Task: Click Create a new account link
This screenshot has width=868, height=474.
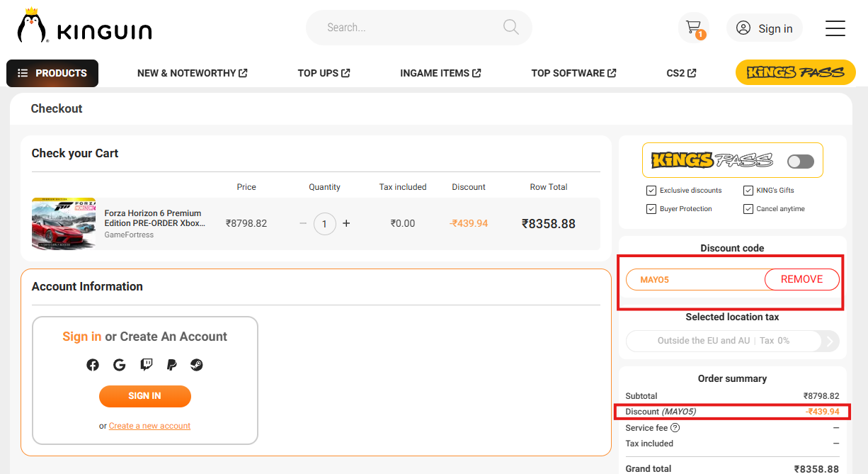Action: point(149,426)
